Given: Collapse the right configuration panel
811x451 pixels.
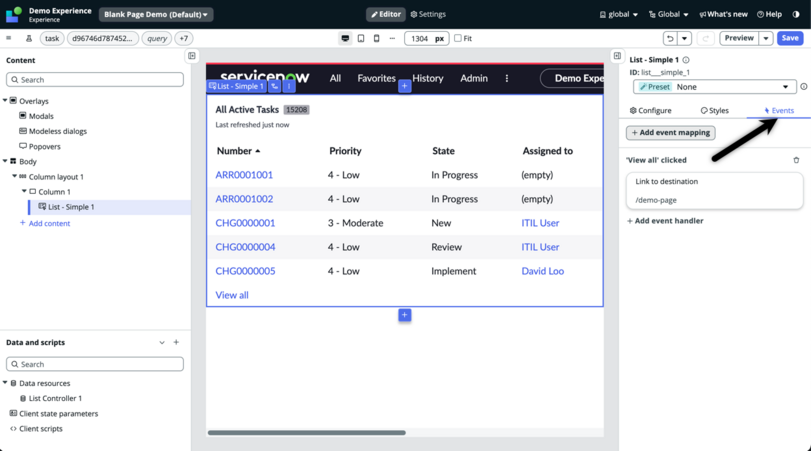Looking at the screenshot, I should pyautogui.click(x=617, y=56).
